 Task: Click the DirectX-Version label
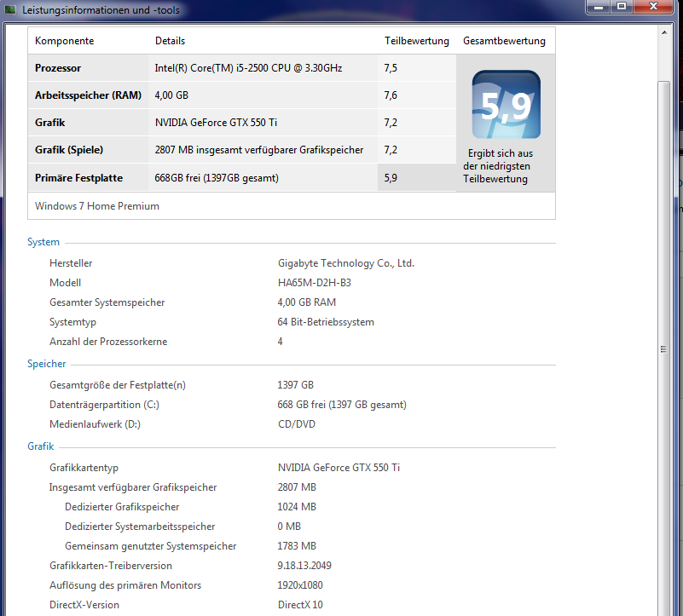84,605
